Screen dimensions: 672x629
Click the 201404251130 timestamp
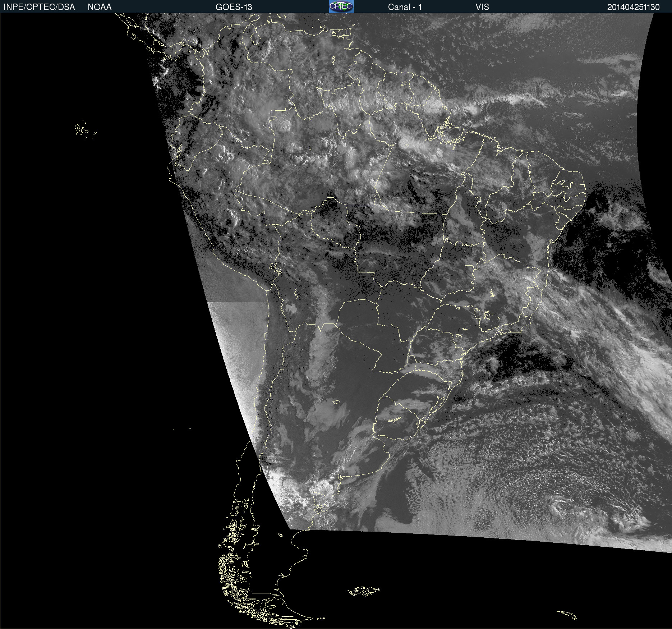(x=633, y=7)
